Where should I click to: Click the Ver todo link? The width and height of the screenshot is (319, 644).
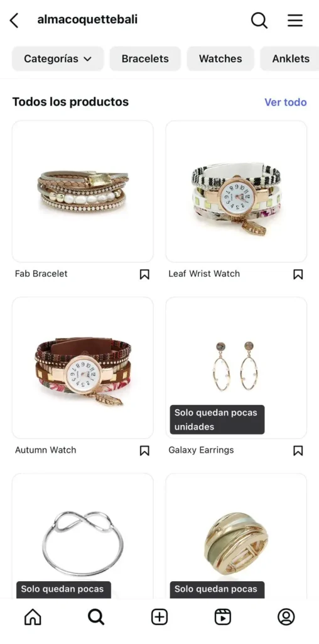[x=285, y=103]
